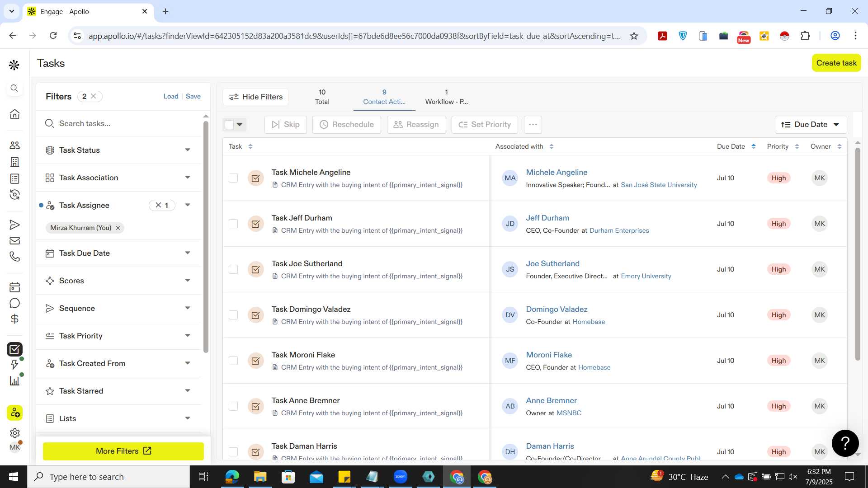Open Analytics bar chart icon in sidebar
Image resolution: width=868 pixels, height=488 pixels.
(14, 380)
